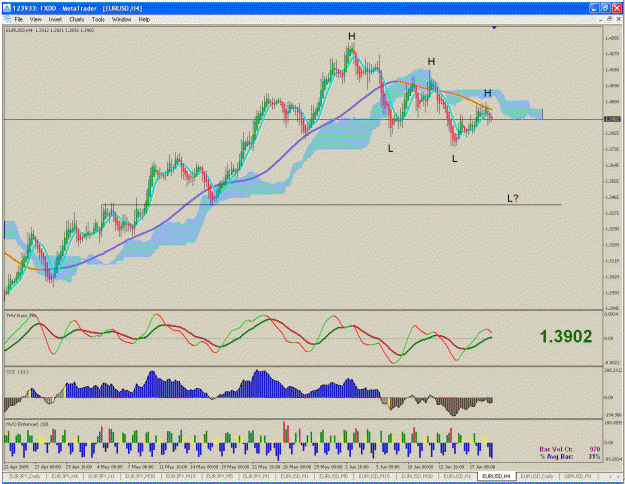Switch to the EURUSD,M30 chart tab
This screenshot has height=484, width=625.
[x=417, y=476]
